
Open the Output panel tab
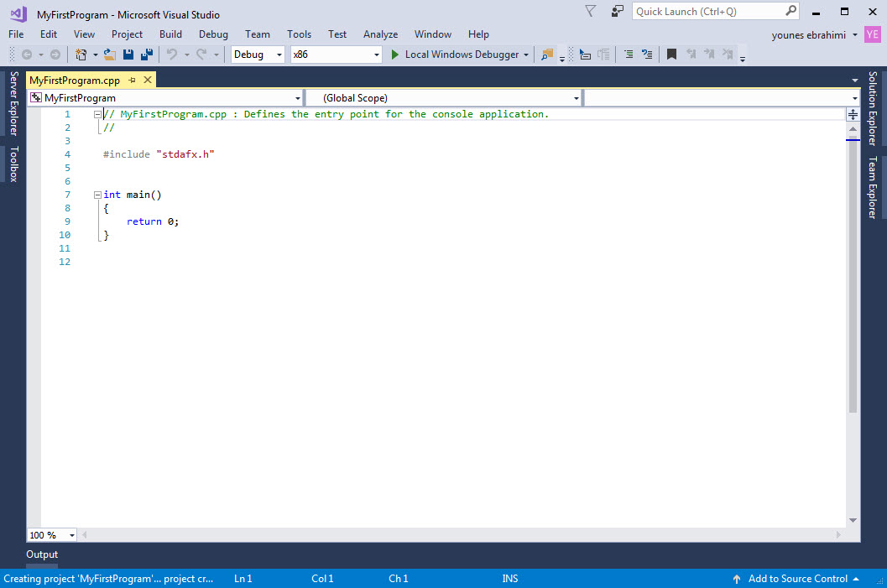click(x=42, y=554)
